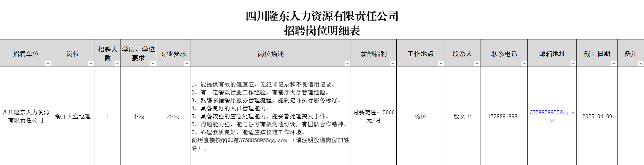The height and width of the screenshot is (165, 644).
Task: Expand the 薪酬福利 filter dropdown arrow
Action: (393, 64)
